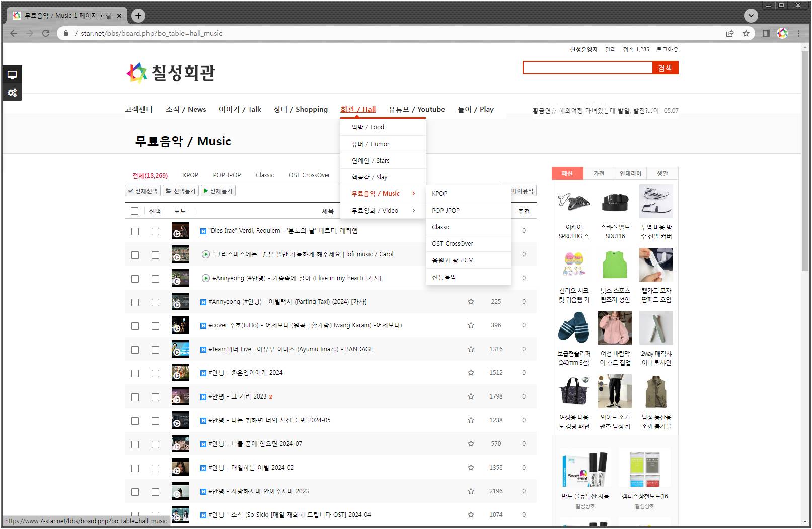Click the 전체듣기 play all button
812x529 pixels.
click(x=218, y=191)
